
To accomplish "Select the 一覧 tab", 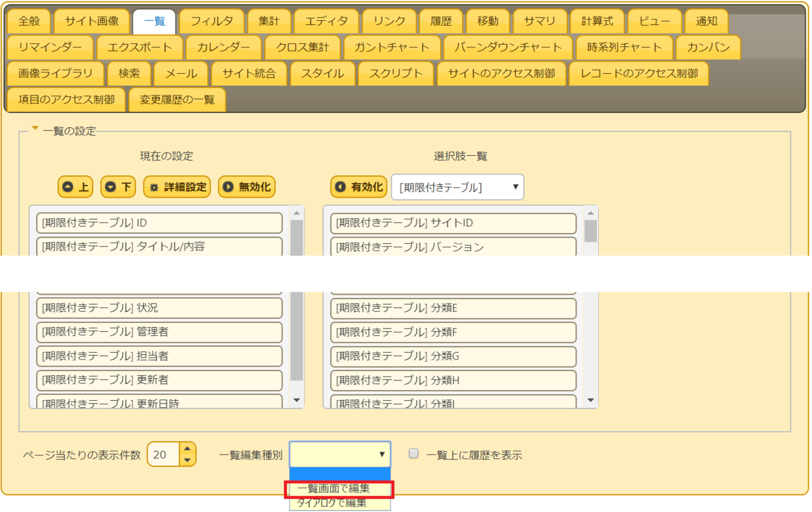I will tap(154, 21).
